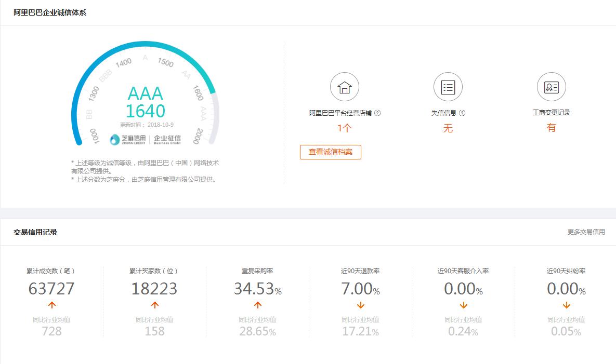The height and width of the screenshot is (364, 616).
Task: Click the 近90天客服介入率 label
Action: tap(463, 271)
